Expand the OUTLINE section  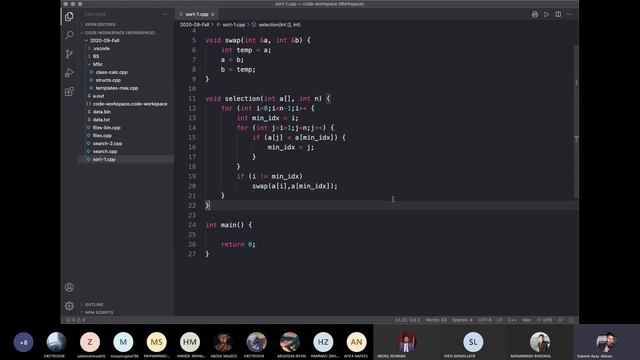(126, 304)
